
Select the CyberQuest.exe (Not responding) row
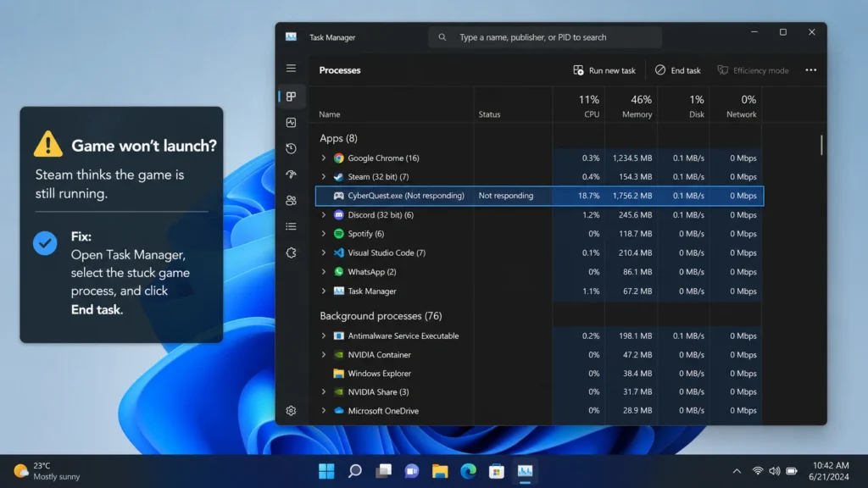(539, 196)
